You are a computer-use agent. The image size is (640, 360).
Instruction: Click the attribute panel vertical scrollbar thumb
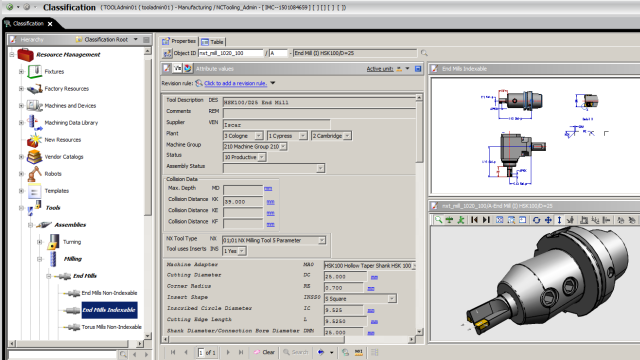coord(419,132)
